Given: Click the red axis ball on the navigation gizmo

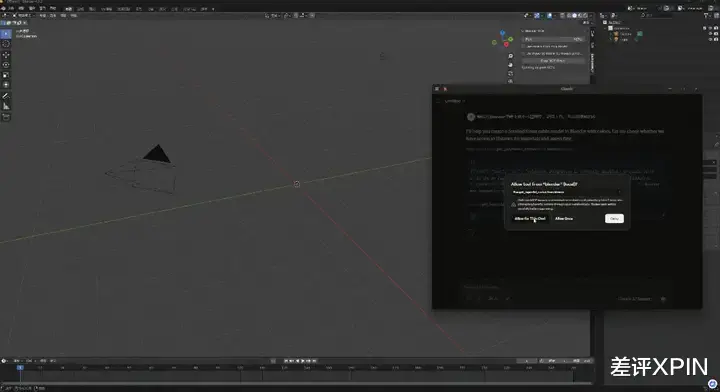Looking at the screenshot, I should tap(506, 45).
